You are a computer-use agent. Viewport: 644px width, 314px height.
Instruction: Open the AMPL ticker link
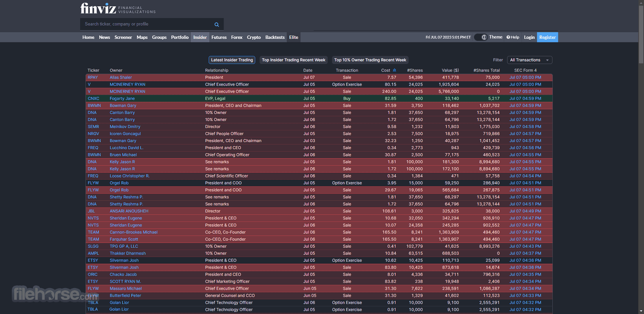[93, 254]
